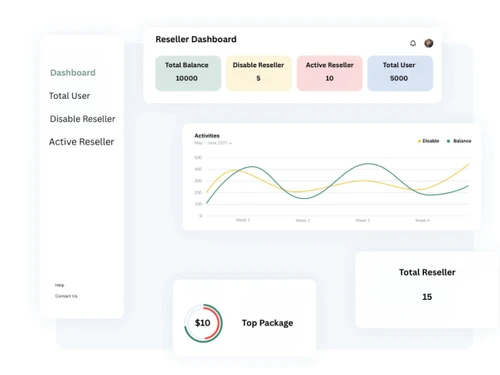This screenshot has width=500, height=375.
Task: Open the Active Reseller 10 card
Action: 329,73
